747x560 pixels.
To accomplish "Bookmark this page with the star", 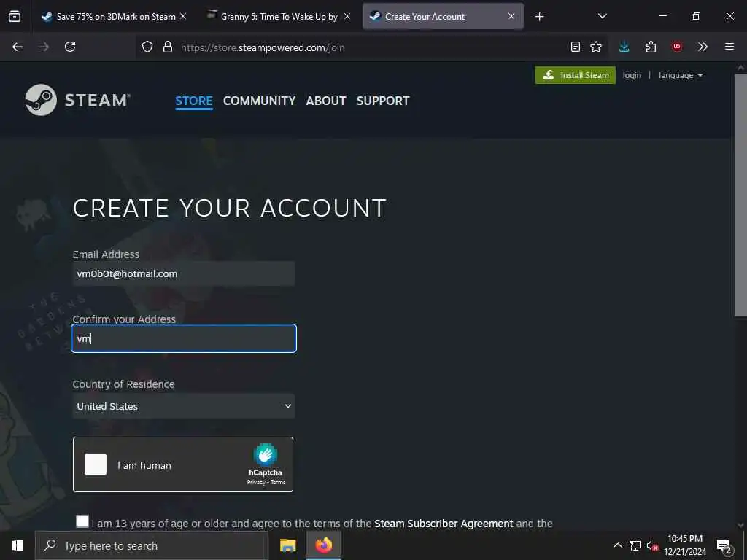I will point(596,47).
